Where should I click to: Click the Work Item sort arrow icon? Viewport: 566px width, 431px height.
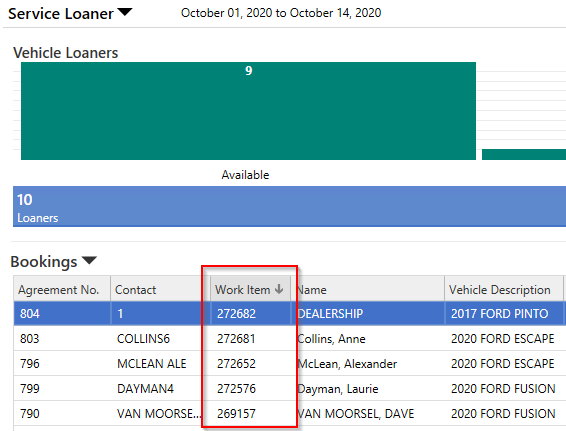[279, 289]
